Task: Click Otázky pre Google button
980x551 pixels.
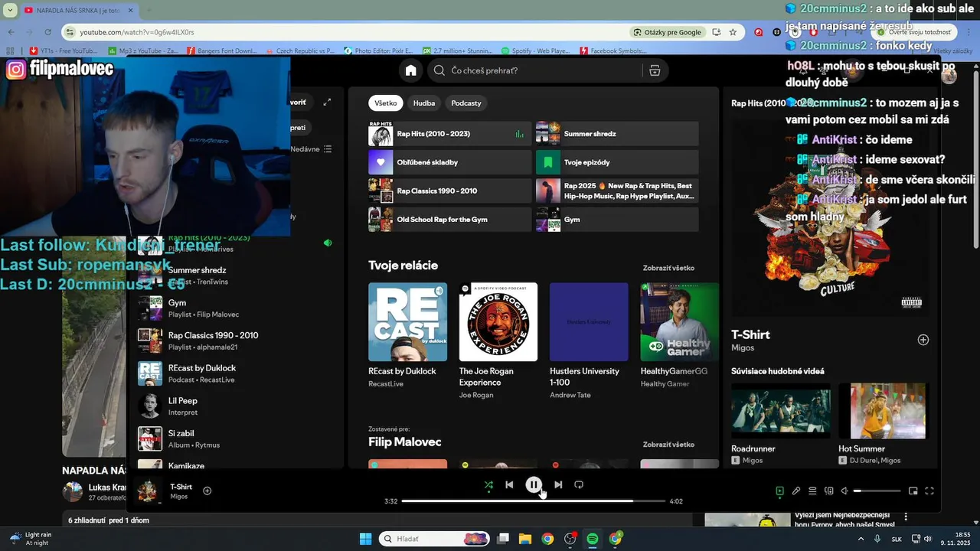Action: pos(668,32)
